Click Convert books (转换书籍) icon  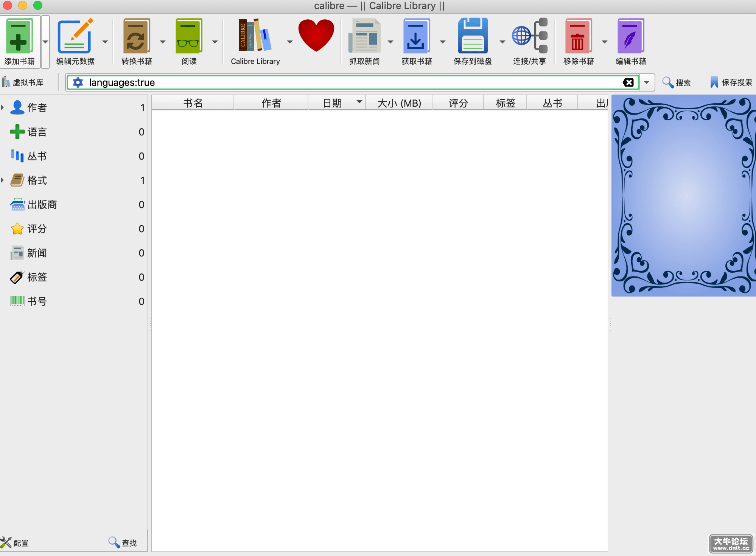(x=137, y=36)
